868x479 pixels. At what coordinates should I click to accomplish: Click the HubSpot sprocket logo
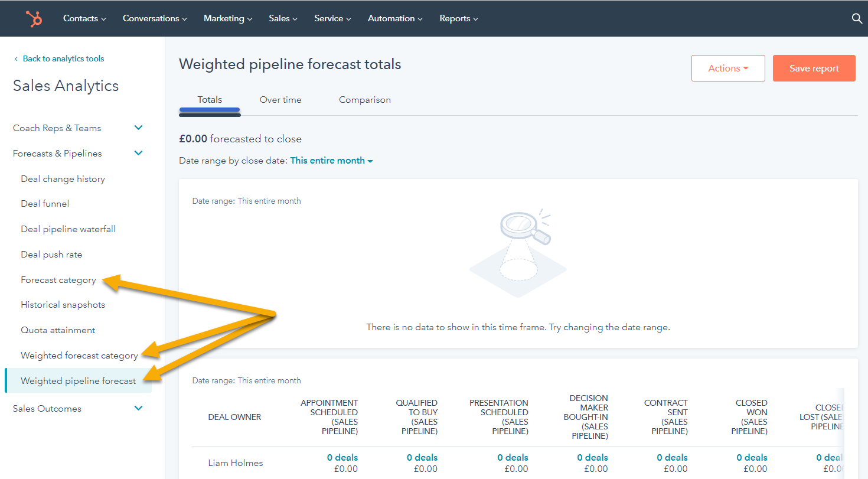point(34,18)
